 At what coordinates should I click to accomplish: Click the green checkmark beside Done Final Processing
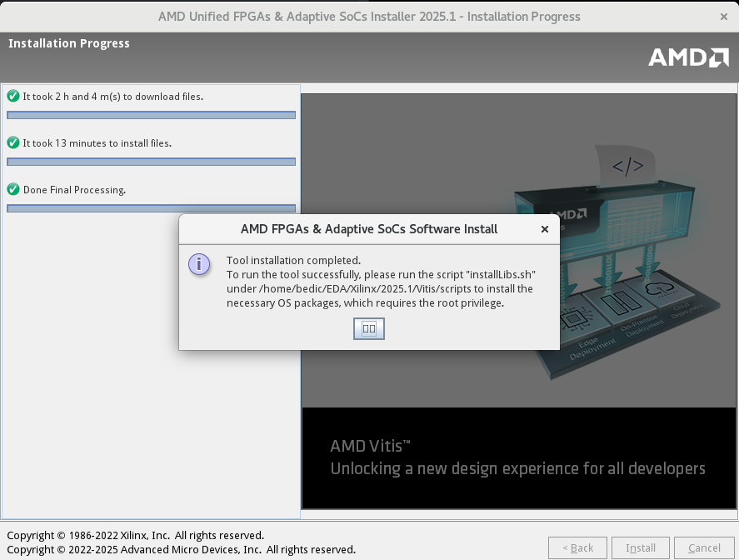tap(13, 189)
